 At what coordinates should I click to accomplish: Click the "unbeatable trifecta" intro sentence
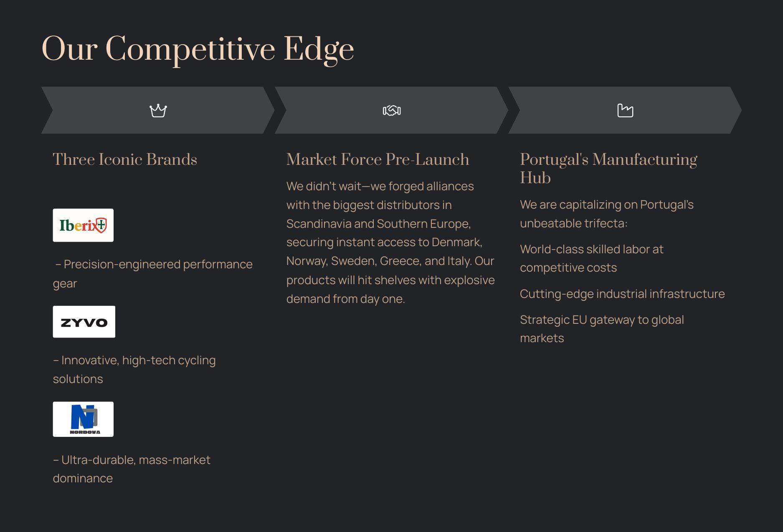[606, 214]
